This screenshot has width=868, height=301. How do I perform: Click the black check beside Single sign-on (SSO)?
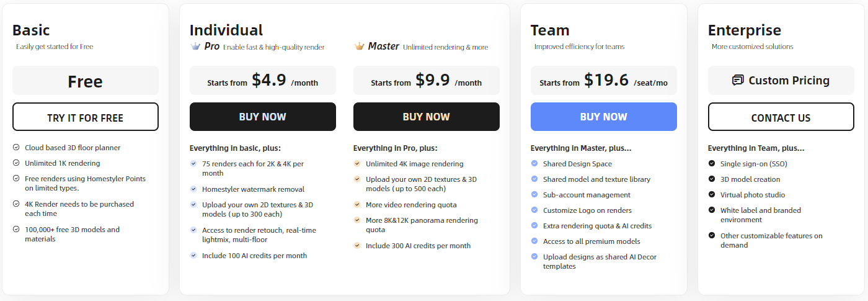(712, 164)
